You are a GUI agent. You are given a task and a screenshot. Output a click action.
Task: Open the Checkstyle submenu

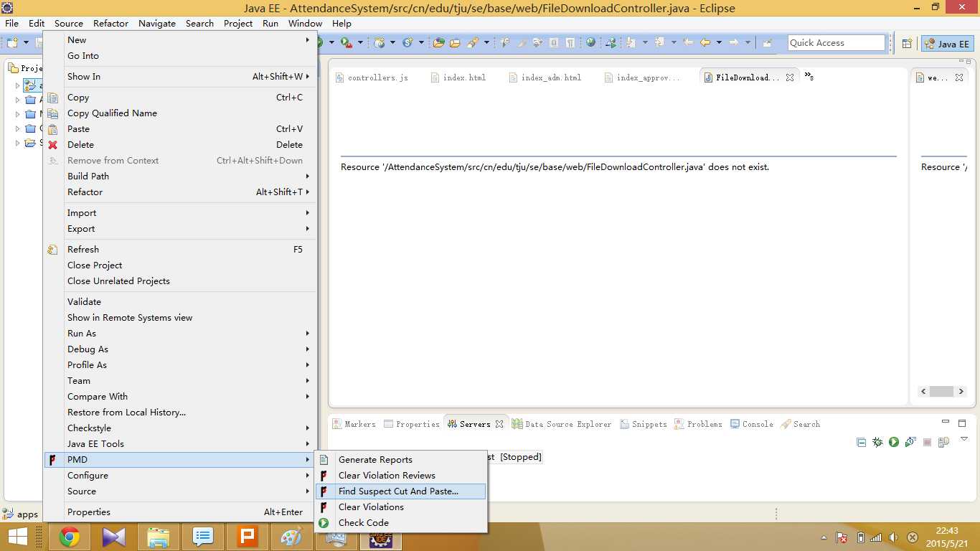coord(179,428)
